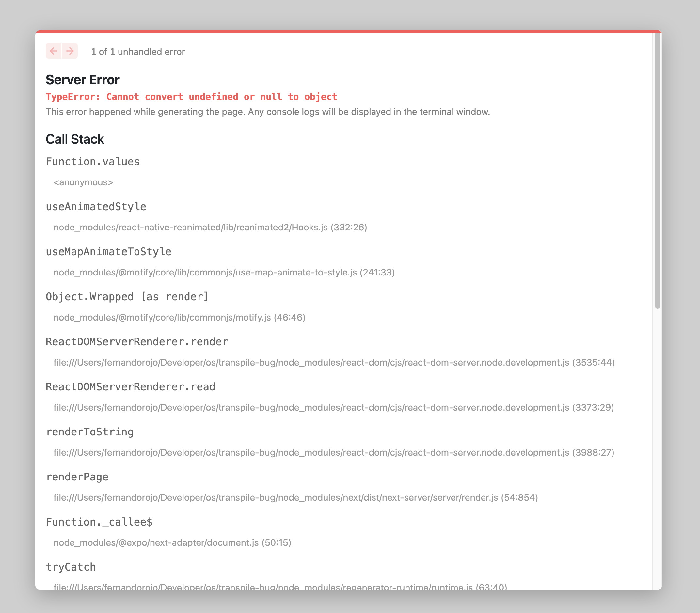700x613 pixels.
Task: Select the Object.Wrapped [as render] frame
Action: tap(127, 296)
